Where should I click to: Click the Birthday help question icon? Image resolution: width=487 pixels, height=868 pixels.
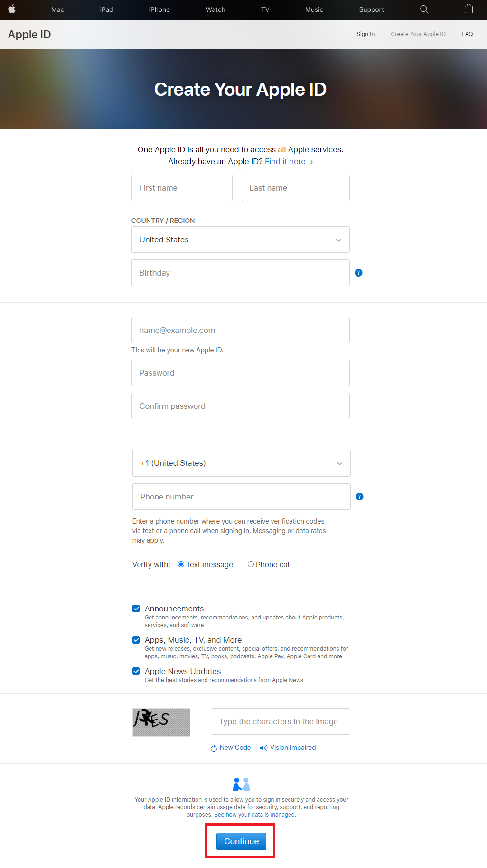click(x=359, y=273)
